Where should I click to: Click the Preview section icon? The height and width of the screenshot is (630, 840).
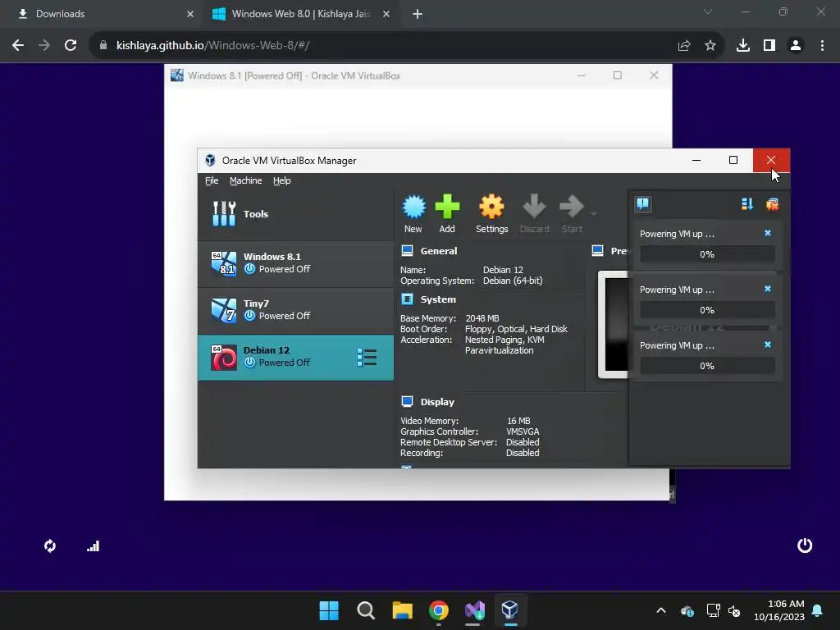click(x=598, y=251)
